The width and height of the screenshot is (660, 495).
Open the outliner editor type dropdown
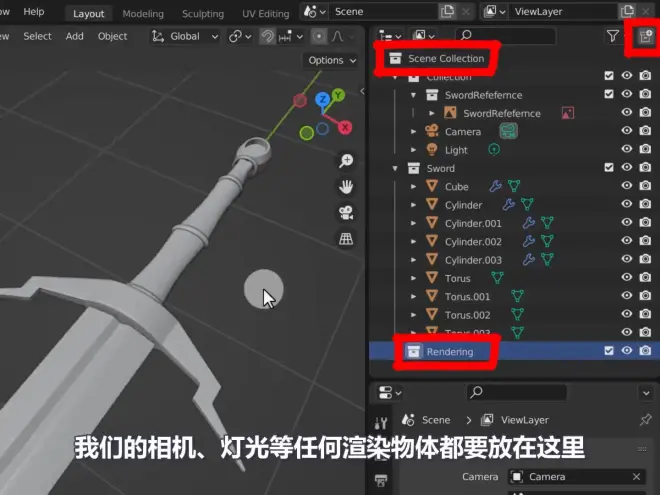click(390, 36)
